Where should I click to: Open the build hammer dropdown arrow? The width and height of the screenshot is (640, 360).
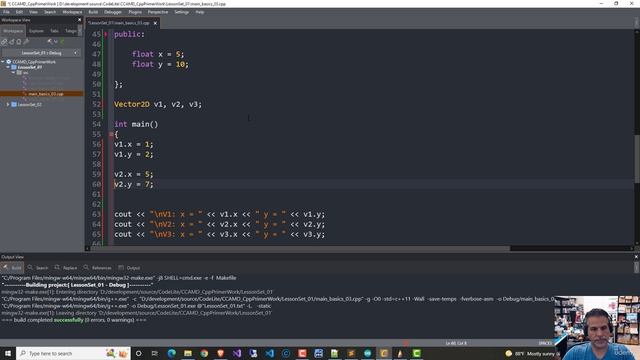tap(56, 42)
